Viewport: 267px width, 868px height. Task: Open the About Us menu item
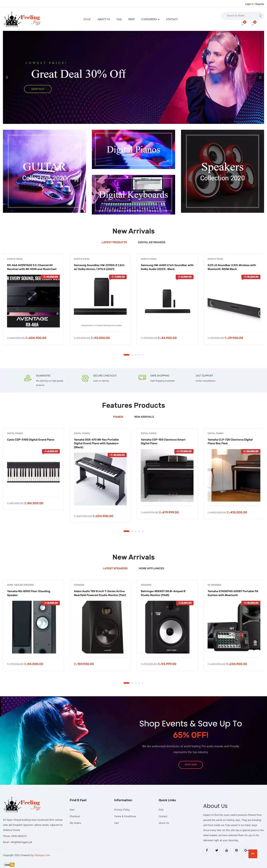(103, 19)
